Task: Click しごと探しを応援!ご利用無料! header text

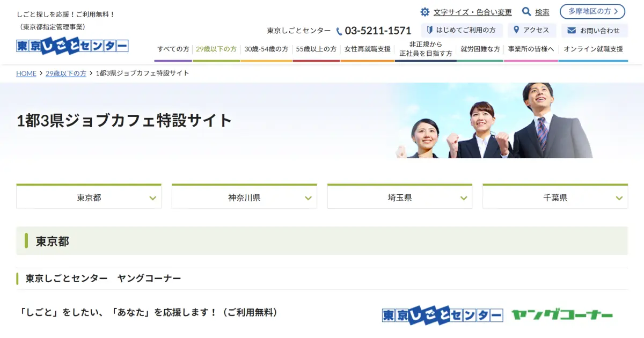Action: 66,14
